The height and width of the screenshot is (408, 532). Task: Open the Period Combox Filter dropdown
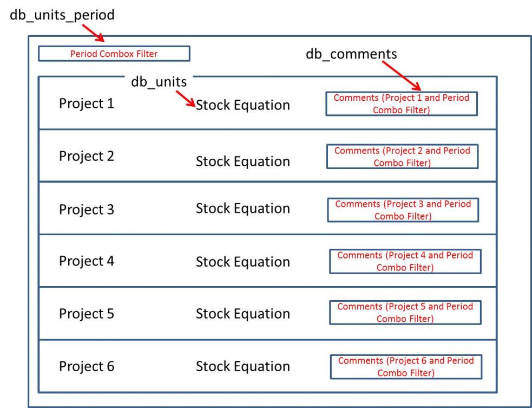(x=114, y=54)
